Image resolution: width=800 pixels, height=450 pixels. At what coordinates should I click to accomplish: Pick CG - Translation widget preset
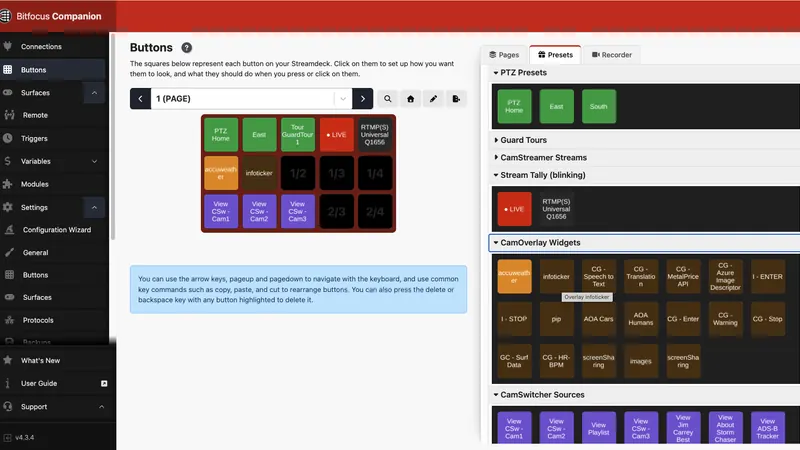coord(641,277)
